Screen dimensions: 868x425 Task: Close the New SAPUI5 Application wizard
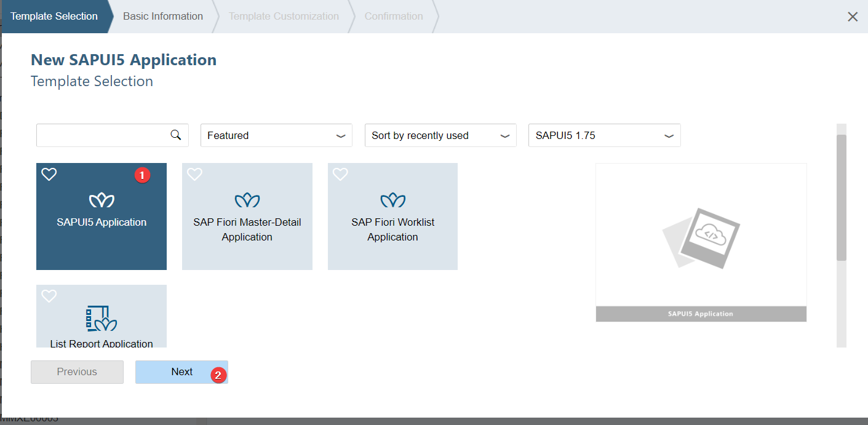(x=853, y=17)
